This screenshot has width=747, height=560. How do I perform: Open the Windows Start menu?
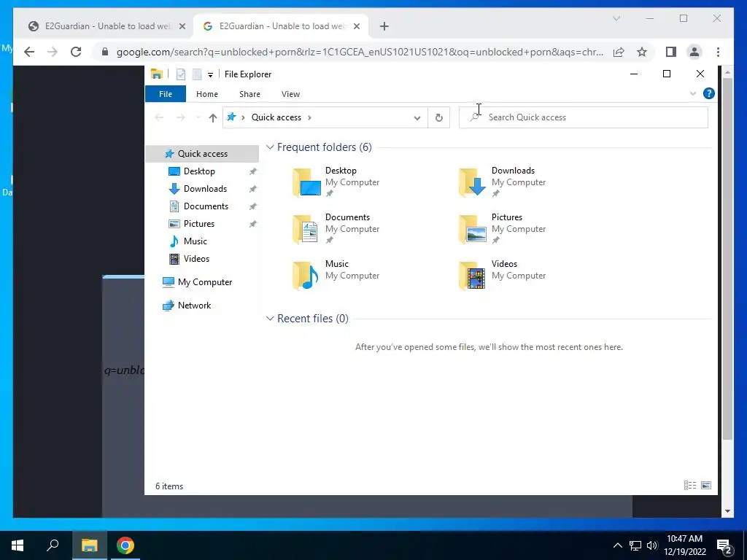[x=18, y=545]
